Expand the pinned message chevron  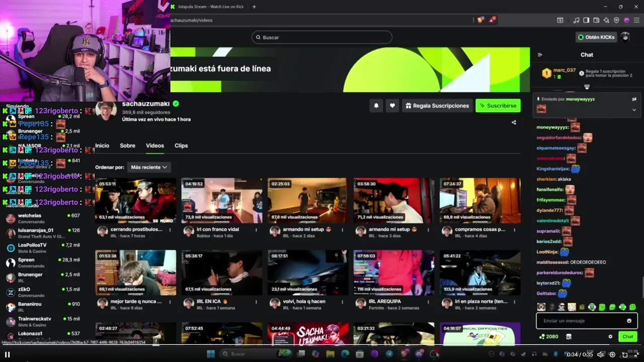(x=634, y=110)
